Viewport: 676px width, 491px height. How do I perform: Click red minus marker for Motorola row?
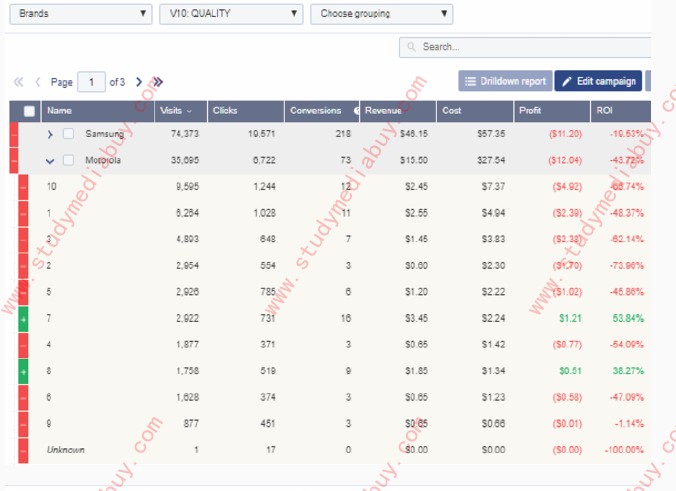click(14, 160)
